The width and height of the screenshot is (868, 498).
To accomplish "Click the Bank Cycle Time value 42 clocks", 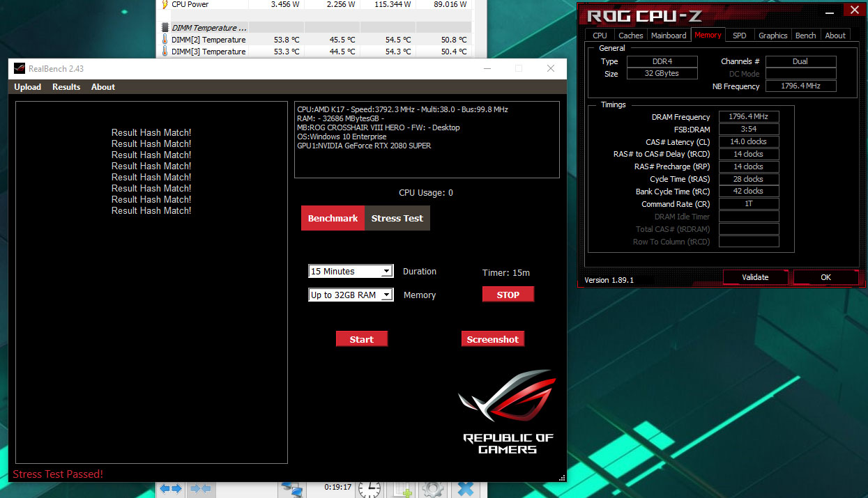I will [749, 191].
